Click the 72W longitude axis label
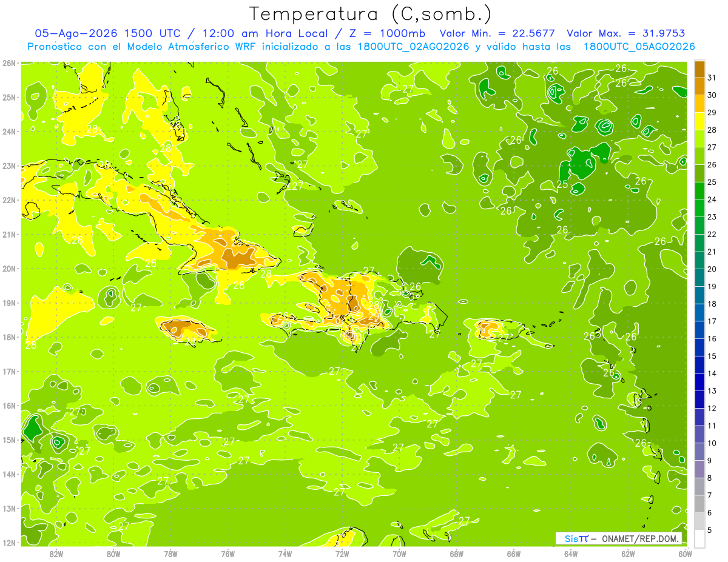Screen dimensions: 728x562 (x=342, y=554)
